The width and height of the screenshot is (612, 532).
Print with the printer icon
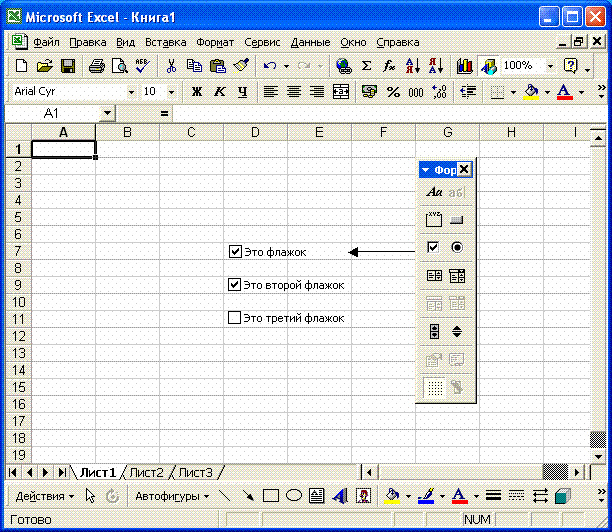(x=96, y=66)
